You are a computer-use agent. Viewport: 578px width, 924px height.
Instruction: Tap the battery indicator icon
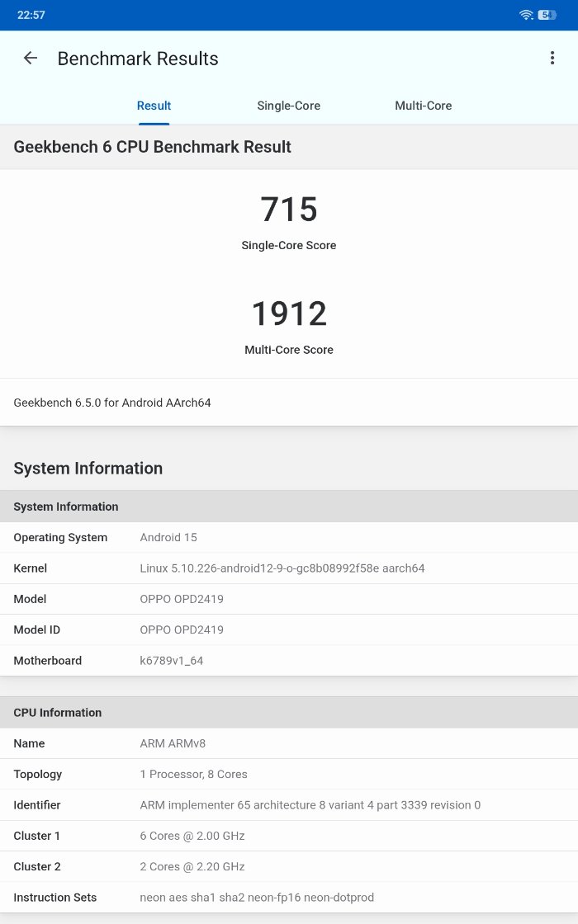(x=547, y=15)
